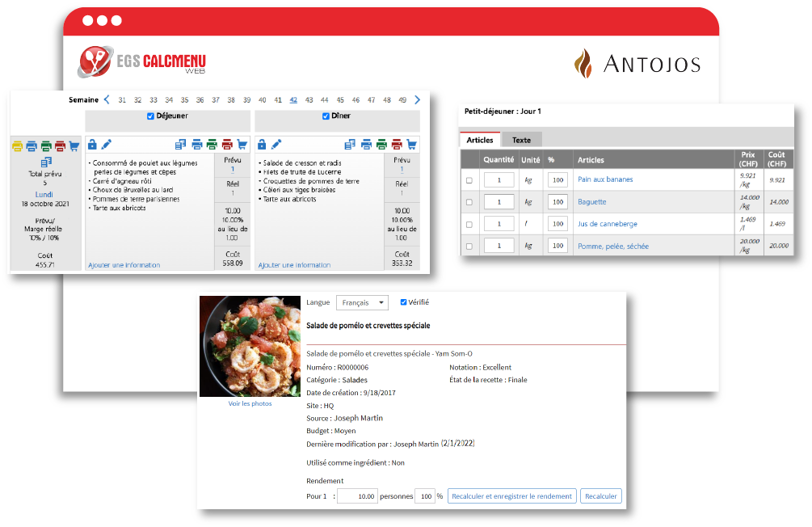Uncheck the Déjeuner checkbox
The width and height of the screenshot is (812, 527).
pyautogui.click(x=151, y=116)
